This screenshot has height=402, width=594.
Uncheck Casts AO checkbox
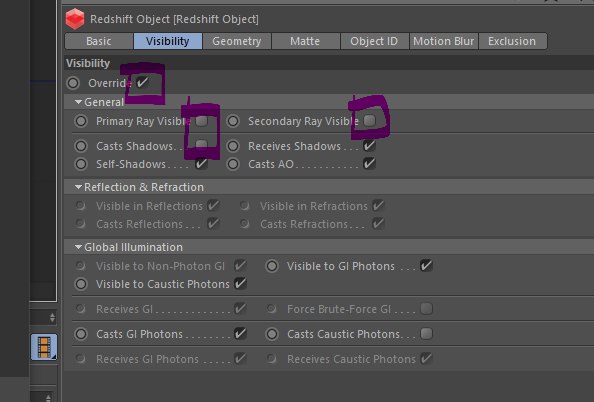pos(369,164)
